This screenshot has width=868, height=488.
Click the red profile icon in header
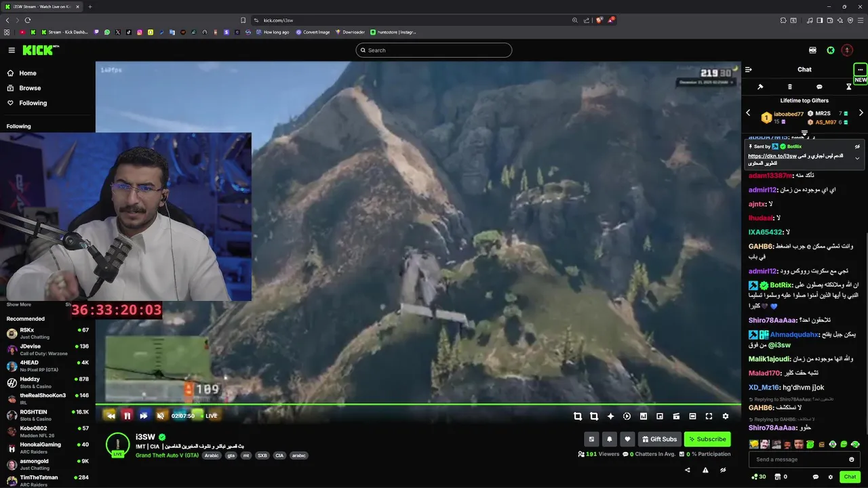[847, 50]
